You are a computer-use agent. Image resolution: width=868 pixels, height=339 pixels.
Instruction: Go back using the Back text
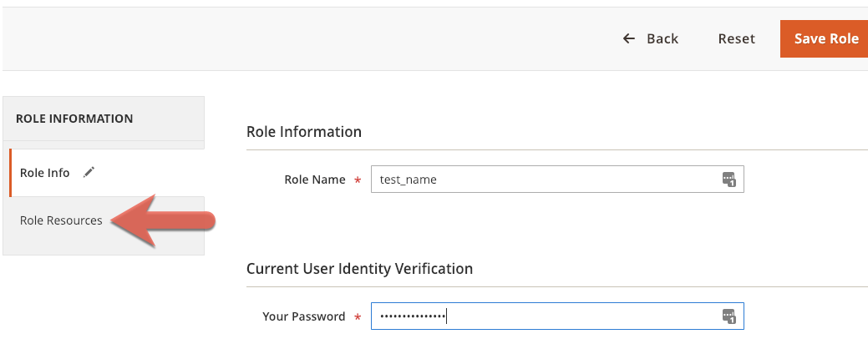[662, 39]
